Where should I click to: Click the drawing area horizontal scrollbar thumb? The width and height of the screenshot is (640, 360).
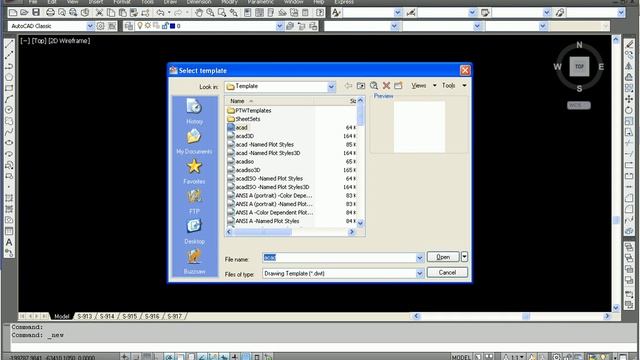pyautogui.click(x=526, y=316)
